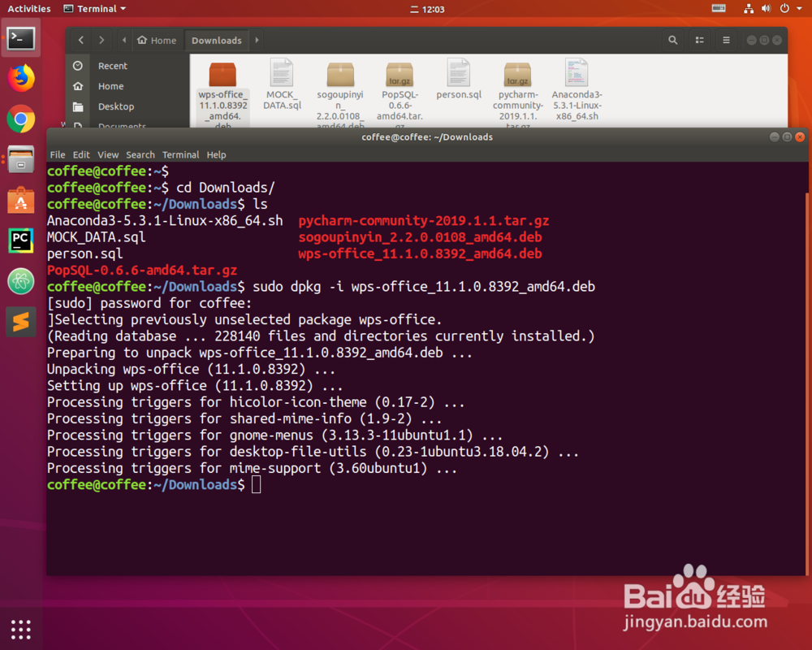Open the clock at 12:03
Image resolution: width=812 pixels, height=650 pixels.
click(x=428, y=9)
